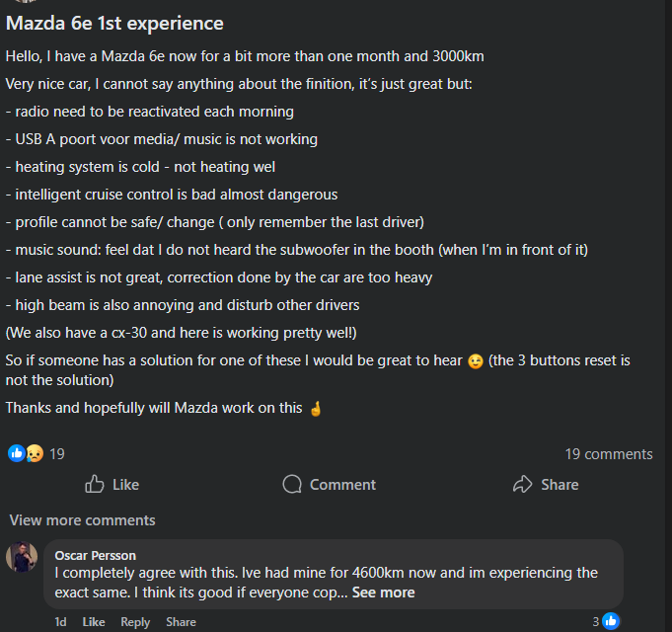Open the blue like reaction icon beside 19
672x632 pixels.
(x=16, y=453)
